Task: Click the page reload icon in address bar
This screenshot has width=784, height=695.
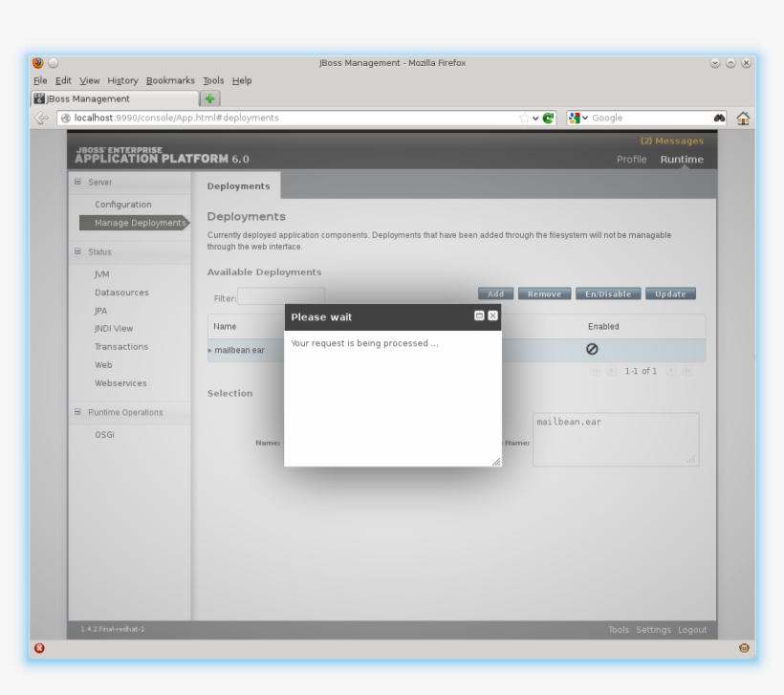Action: click(x=549, y=119)
